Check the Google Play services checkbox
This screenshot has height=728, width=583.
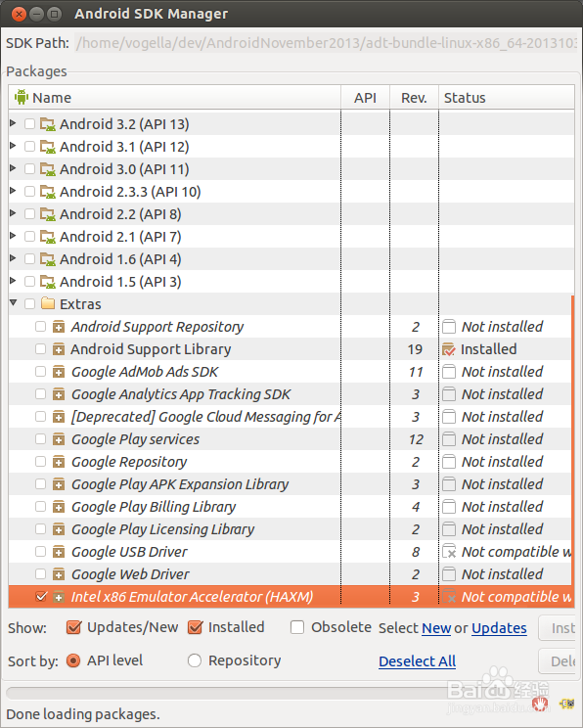click(x=41, y=439)
